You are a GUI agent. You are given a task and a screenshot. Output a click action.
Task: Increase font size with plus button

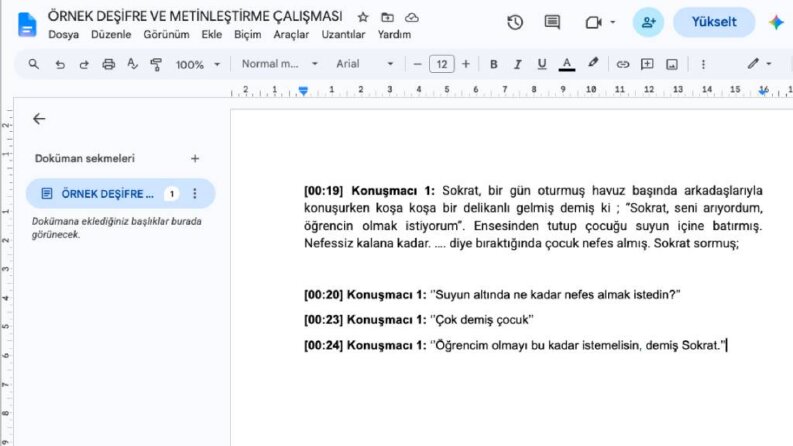coord(466,64)
